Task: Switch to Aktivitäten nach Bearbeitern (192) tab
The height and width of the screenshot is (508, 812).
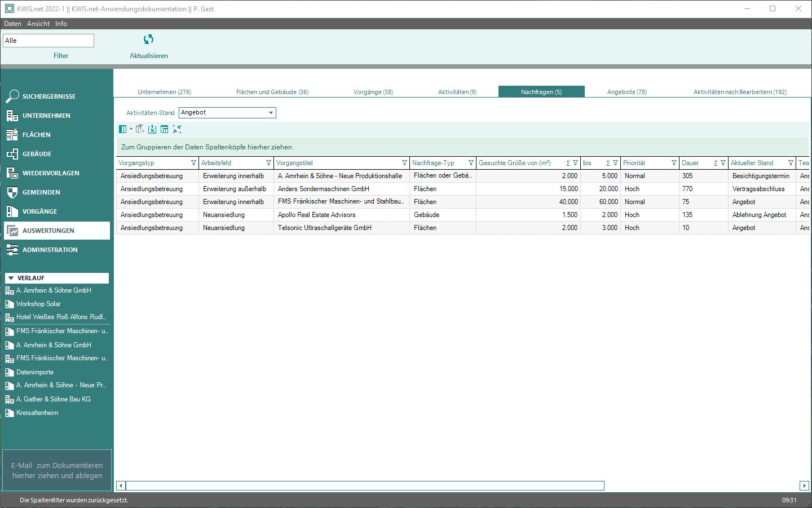Action: [740, 92]
